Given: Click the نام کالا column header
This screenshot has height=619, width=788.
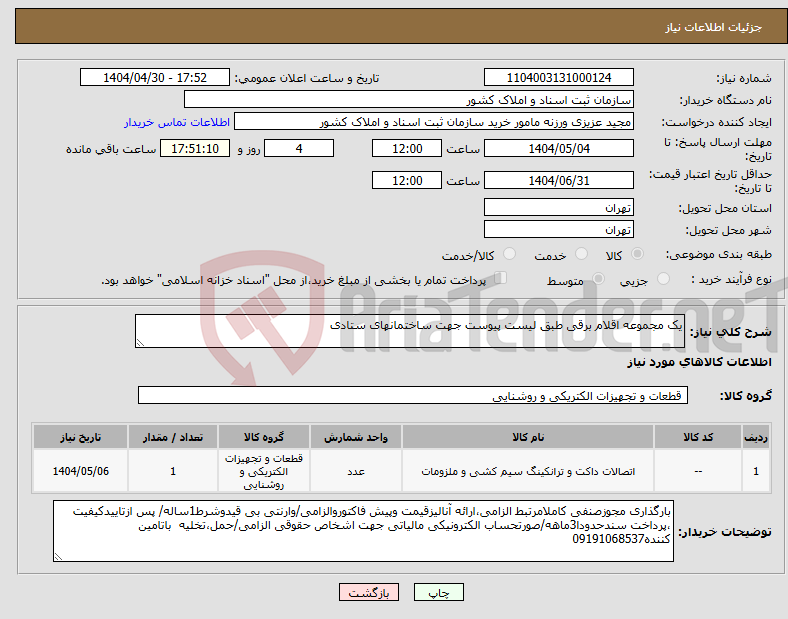Looking at the screenshot, I should click(528, 437).
